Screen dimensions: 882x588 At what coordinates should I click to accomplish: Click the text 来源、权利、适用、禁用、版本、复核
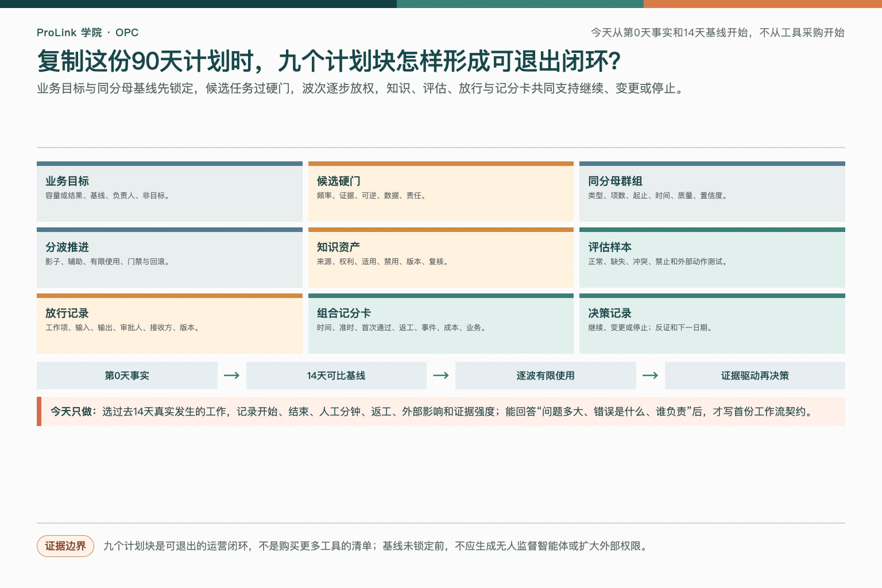[382, 262]
